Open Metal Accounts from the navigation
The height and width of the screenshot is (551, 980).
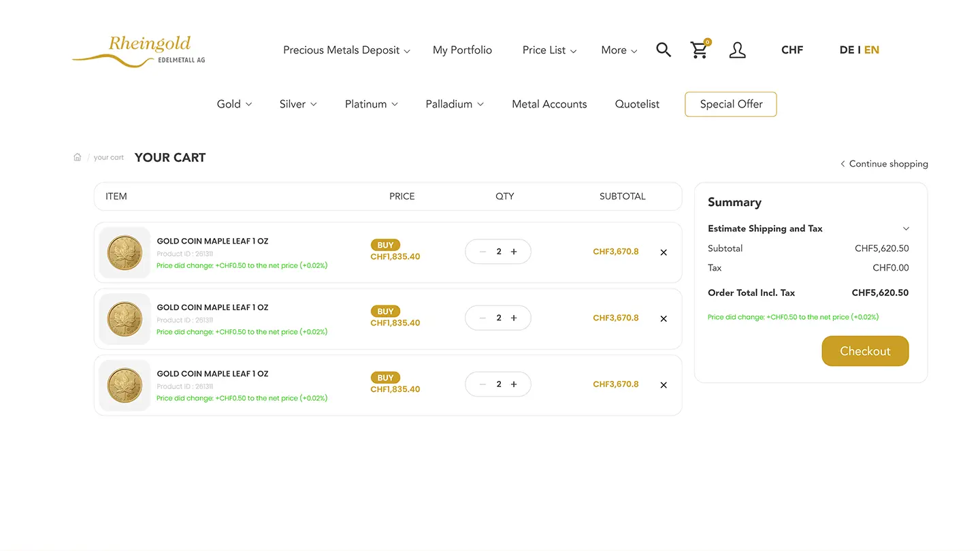tap(549, 104)
